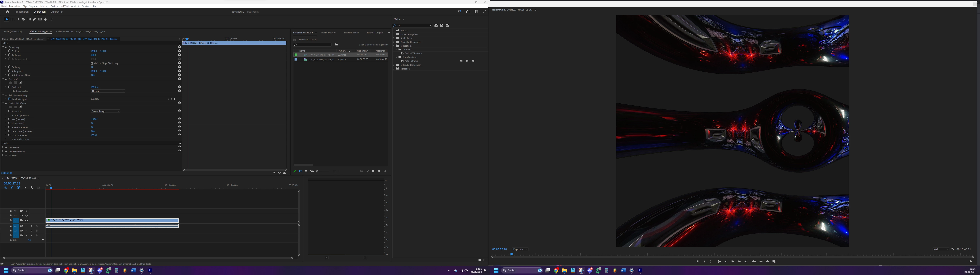Select the Hand tool

tap(46, 19)
